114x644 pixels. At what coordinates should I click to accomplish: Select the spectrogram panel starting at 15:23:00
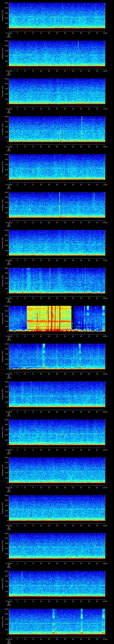[57, 357]
